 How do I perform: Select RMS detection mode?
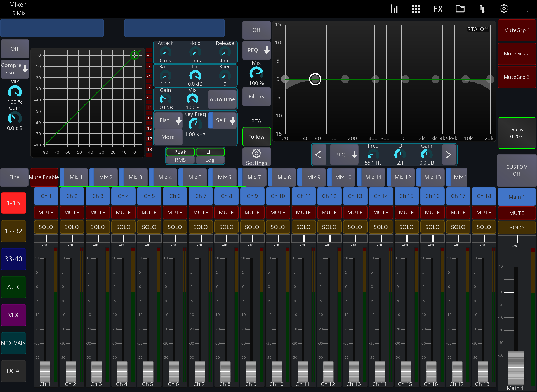coord(180,160)
